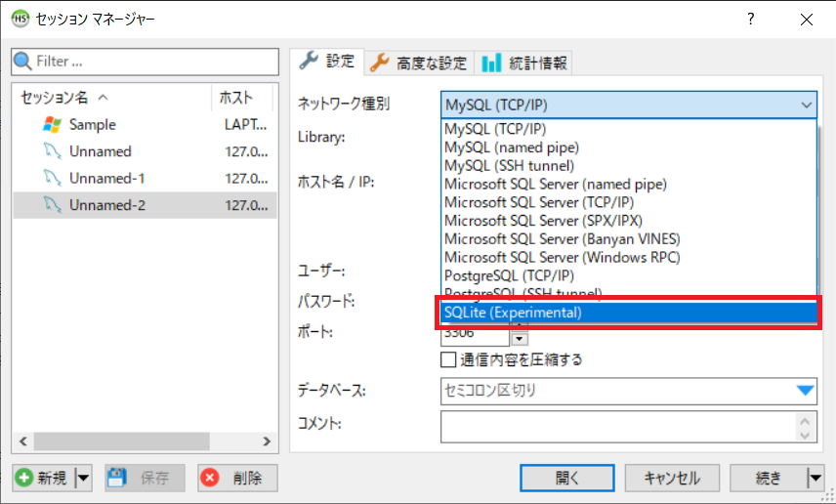Sort by セッション名 column header
Viewport: 836px width, 504px height.
pyautogui.click(x=112, y=97)
